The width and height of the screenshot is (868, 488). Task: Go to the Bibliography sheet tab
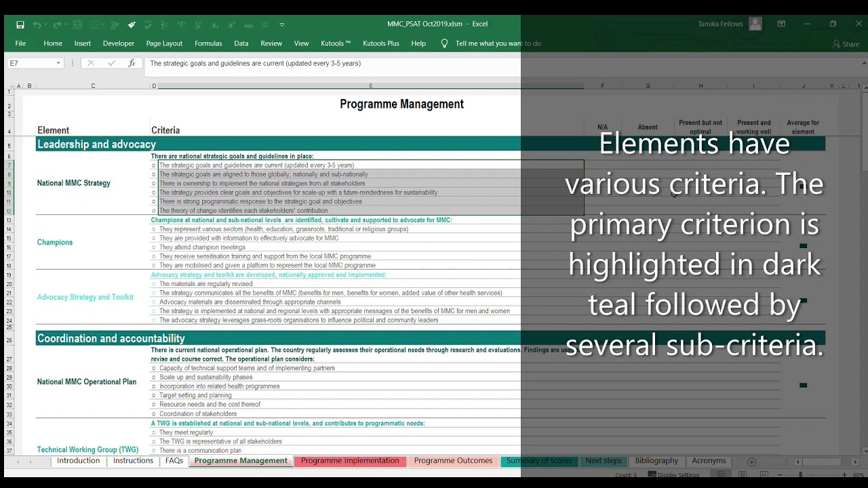coord(656,461)
